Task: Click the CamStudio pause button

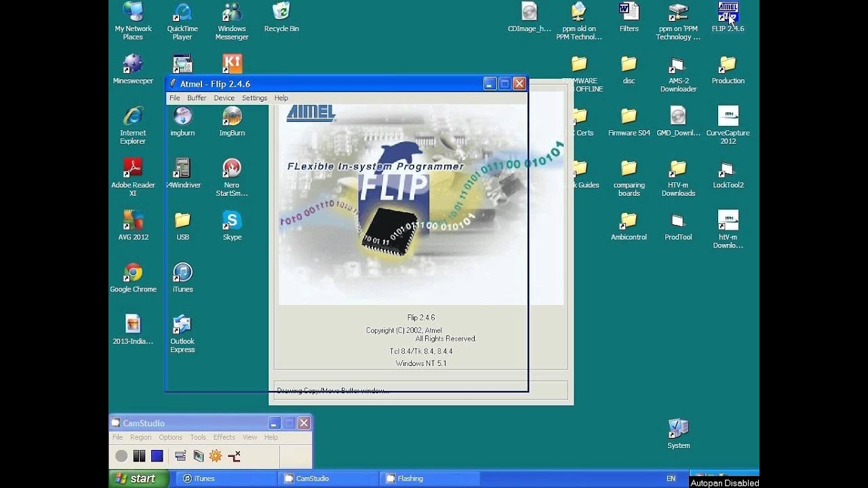Action: pos(139,456)
